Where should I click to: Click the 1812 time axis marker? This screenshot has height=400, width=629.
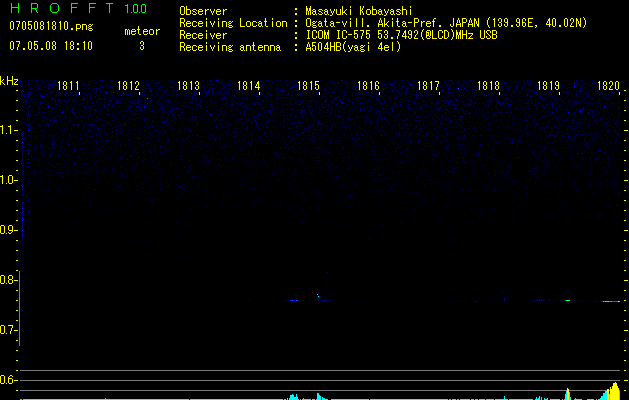[128, 86]
